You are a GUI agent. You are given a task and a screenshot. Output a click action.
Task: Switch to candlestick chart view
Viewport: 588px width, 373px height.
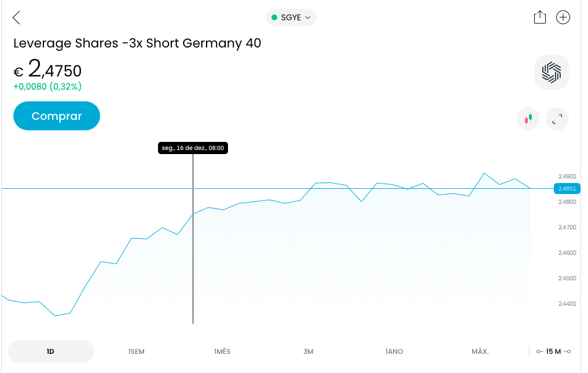[528, 119]
